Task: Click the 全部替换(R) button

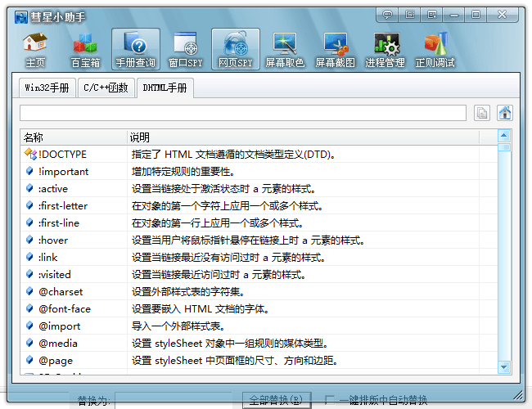Action: pyautogui.click(x=276, y=400)
